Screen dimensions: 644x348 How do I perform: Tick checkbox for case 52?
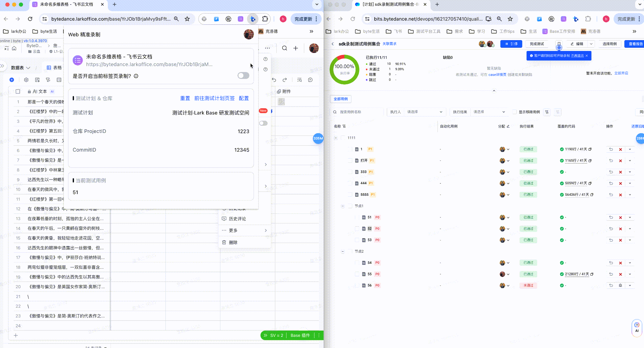click(x=357, y=229)
